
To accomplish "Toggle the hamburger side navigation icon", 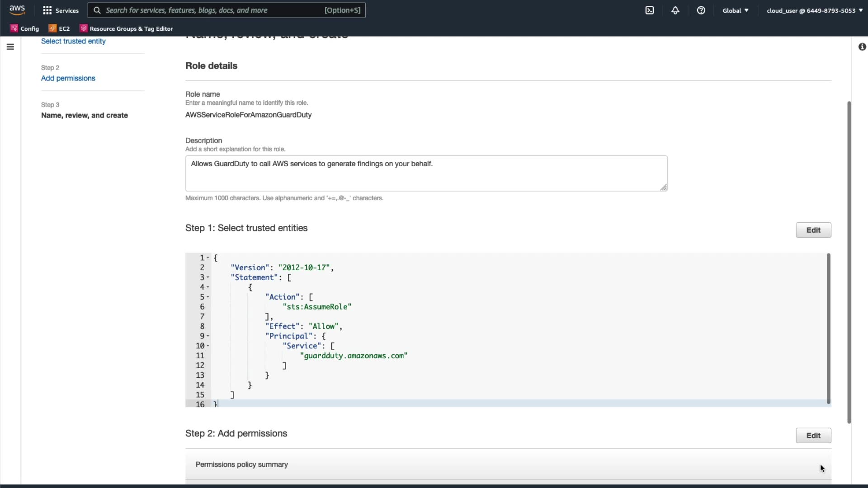I will (10, 47).
